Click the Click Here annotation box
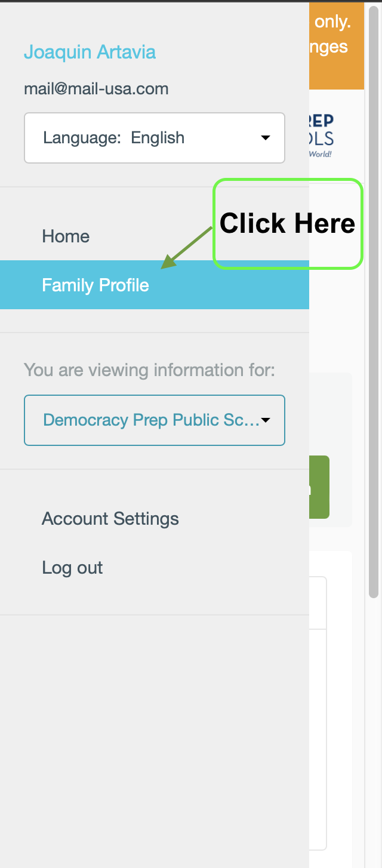 click(288, 224)
